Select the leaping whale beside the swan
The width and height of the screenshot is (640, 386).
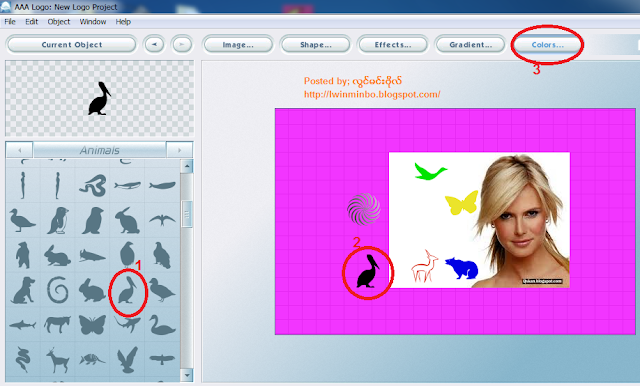click(x=127, y=324)
